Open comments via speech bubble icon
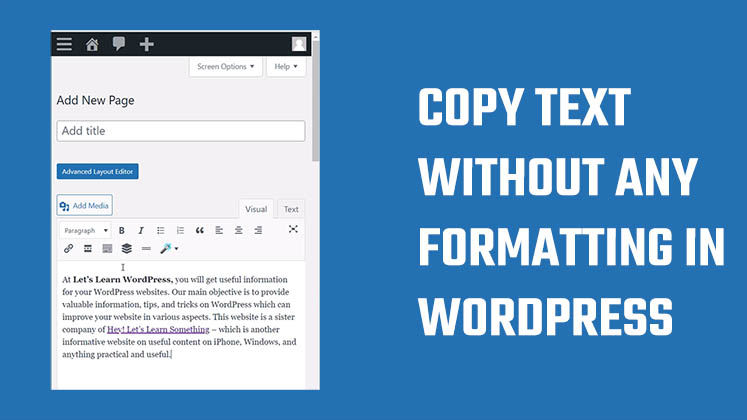The height and width of the screenshot is (420, 747). pyautogui.click(x=119, y=44)
